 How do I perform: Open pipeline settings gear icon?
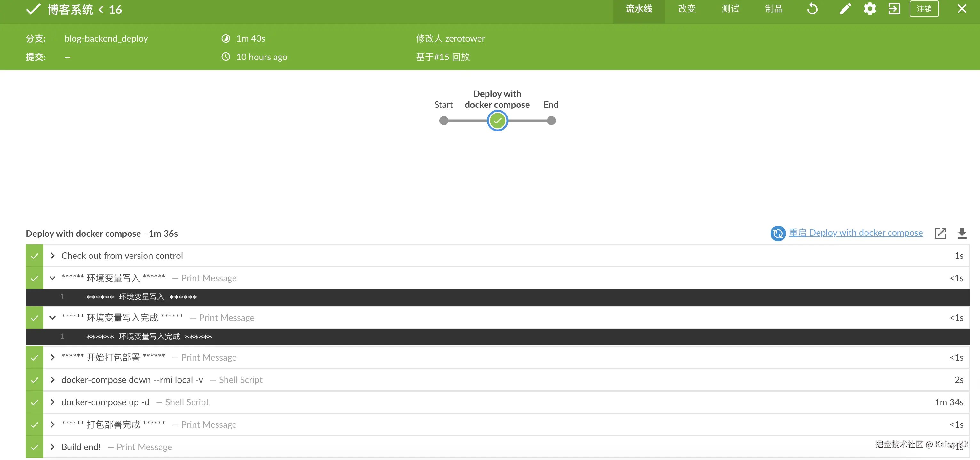tap(870, 9)
